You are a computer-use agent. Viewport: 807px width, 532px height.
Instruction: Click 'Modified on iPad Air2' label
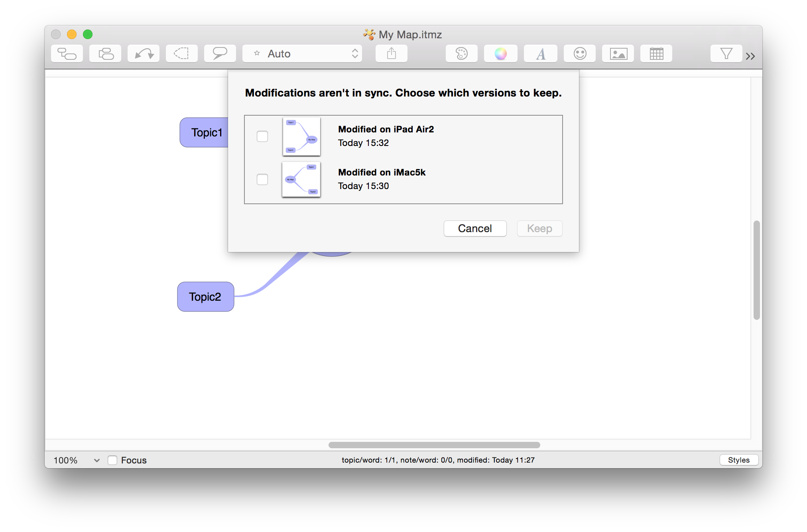386,129
